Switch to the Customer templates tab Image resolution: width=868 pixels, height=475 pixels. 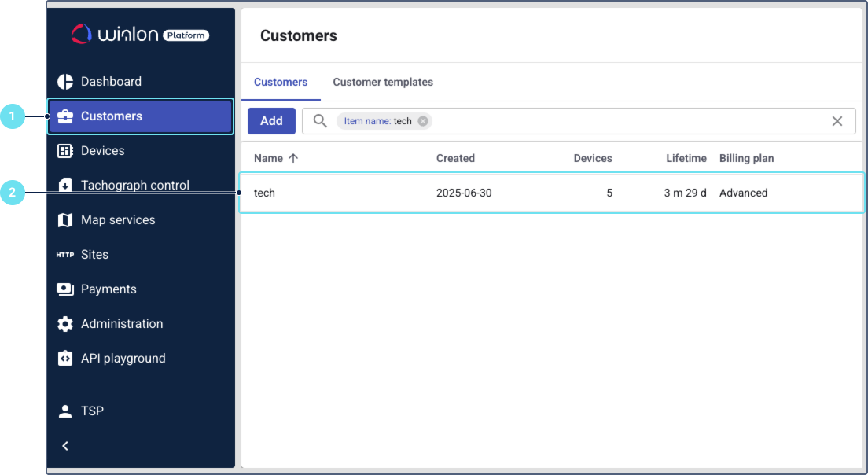pyautogui.click(x=383, y=82)
